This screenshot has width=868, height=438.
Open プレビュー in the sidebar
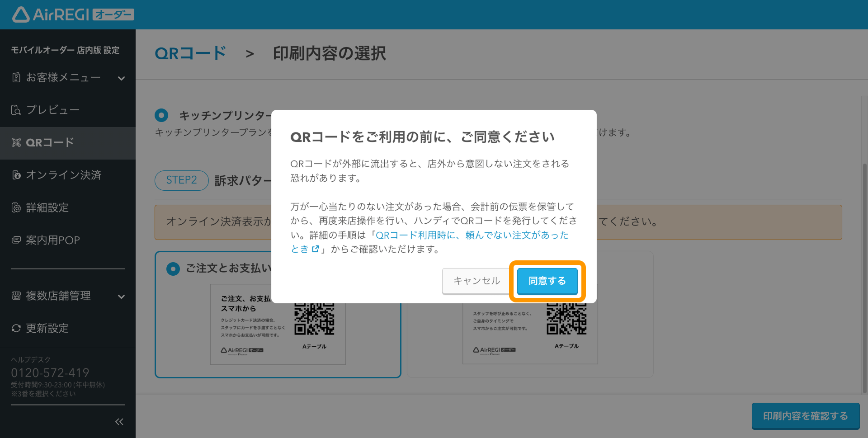click(x=68, y=110)
